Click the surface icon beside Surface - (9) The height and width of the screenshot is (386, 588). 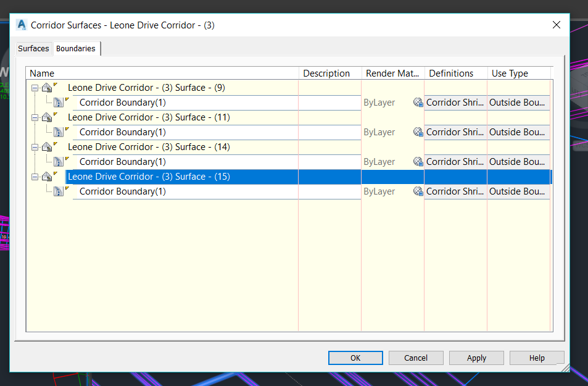pyautogui.click(x=46, y=87)
